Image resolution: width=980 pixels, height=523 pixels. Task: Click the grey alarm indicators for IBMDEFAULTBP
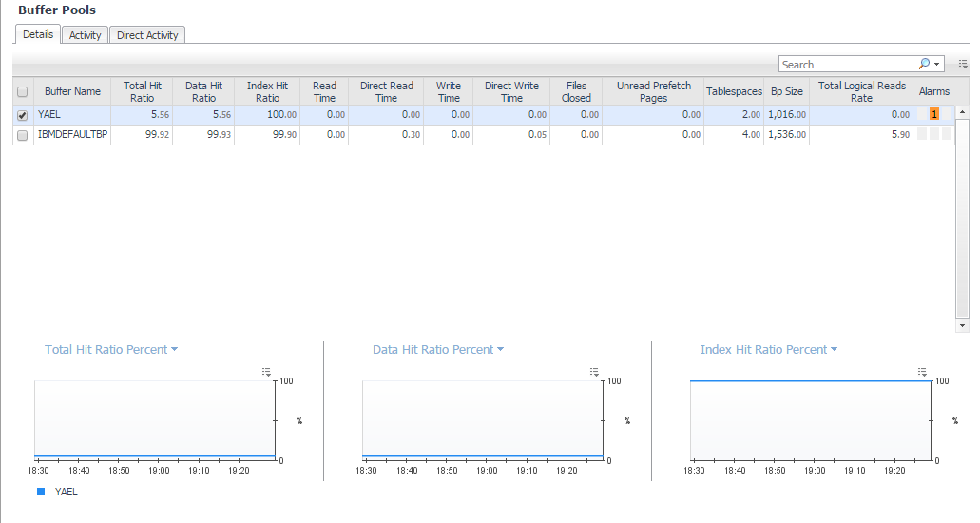(933, 135)
